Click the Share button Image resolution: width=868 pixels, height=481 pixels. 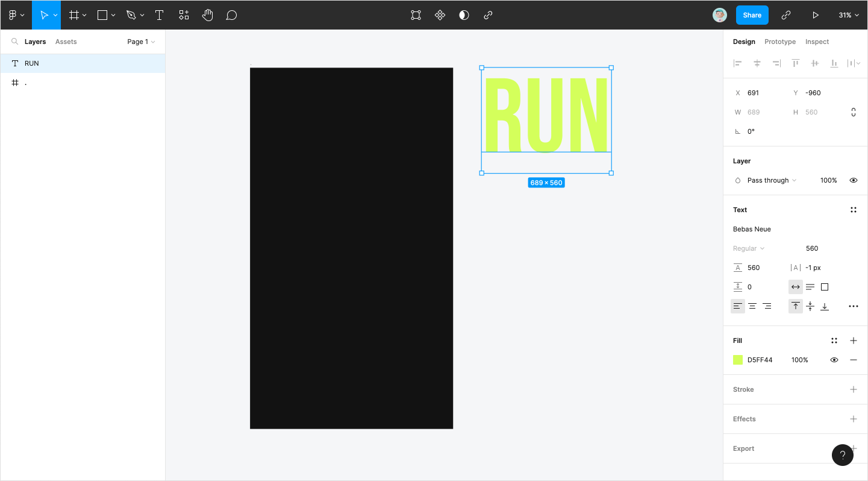(x=752, y=15)
